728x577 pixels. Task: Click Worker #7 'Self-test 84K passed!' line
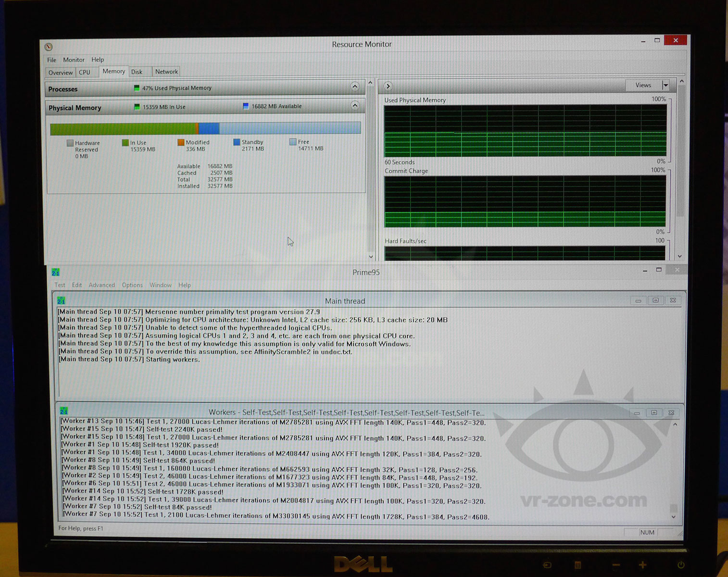click(x=138, y=507)
